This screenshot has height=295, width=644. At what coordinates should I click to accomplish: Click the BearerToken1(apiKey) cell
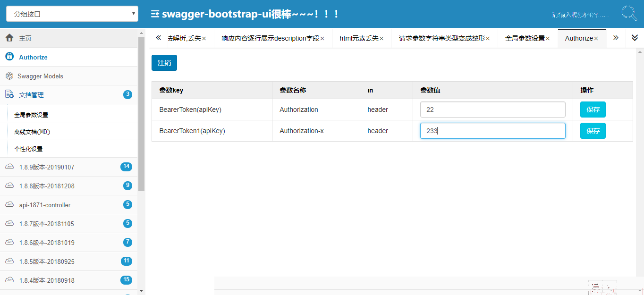pyautogui.click(x=212, y=131)
